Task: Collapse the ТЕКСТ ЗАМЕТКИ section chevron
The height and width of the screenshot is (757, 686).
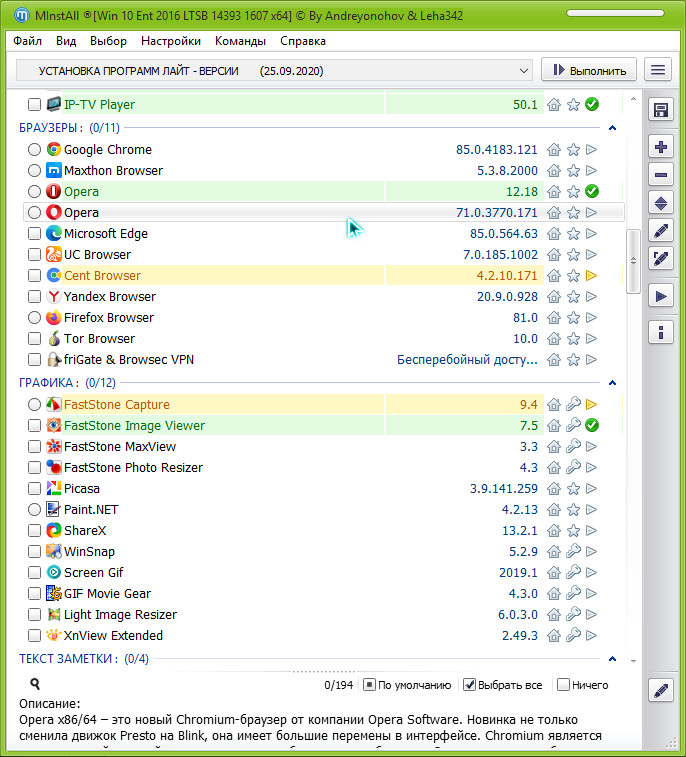Action: click(612, 659)
